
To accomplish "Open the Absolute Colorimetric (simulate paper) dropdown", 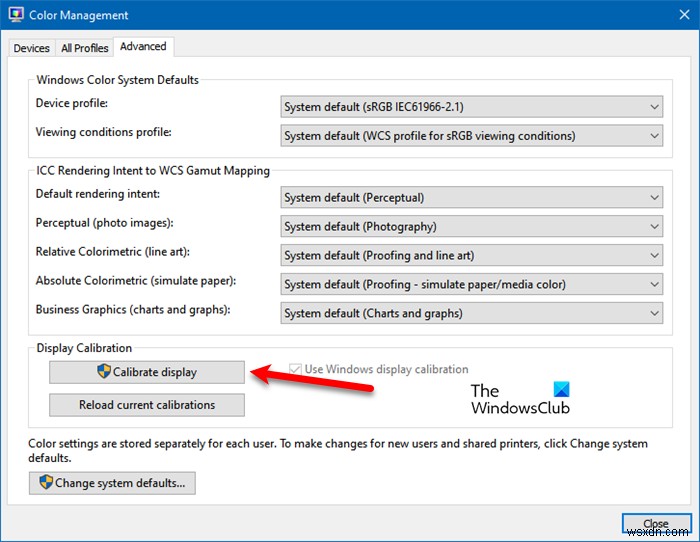I will pyautogui.click(x=471, y=284).
